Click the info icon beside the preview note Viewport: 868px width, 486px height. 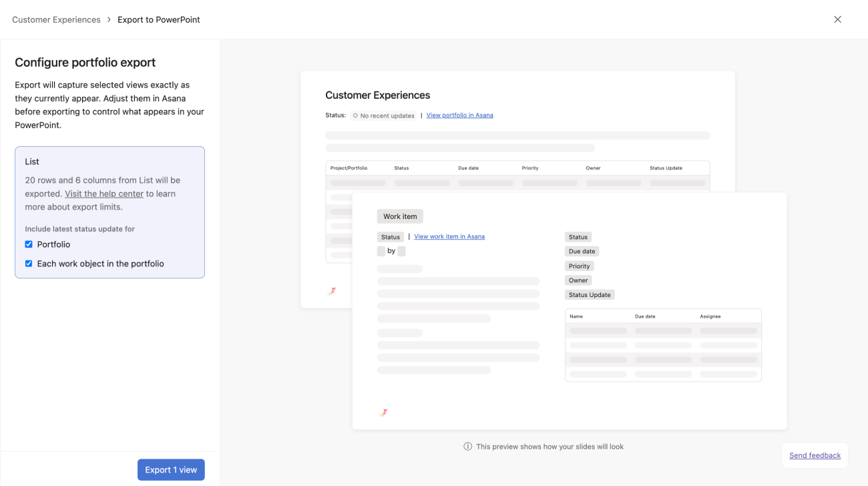(x=467, y=446)
